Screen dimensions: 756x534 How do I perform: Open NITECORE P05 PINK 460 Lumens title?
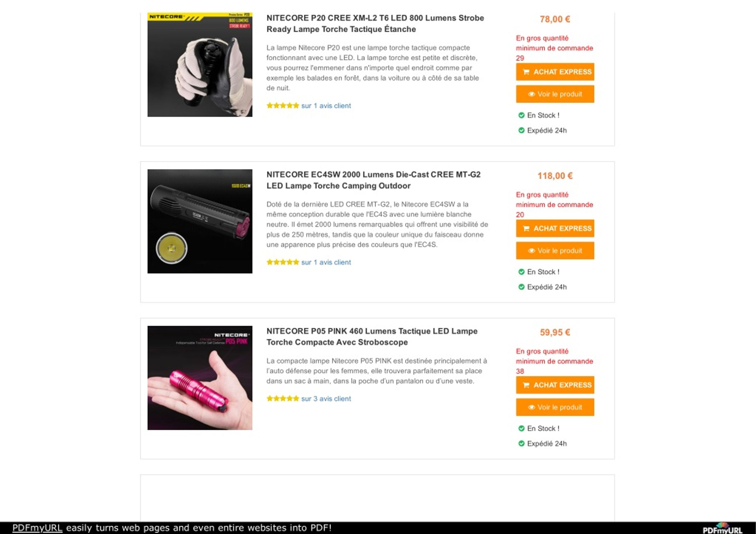372,337
